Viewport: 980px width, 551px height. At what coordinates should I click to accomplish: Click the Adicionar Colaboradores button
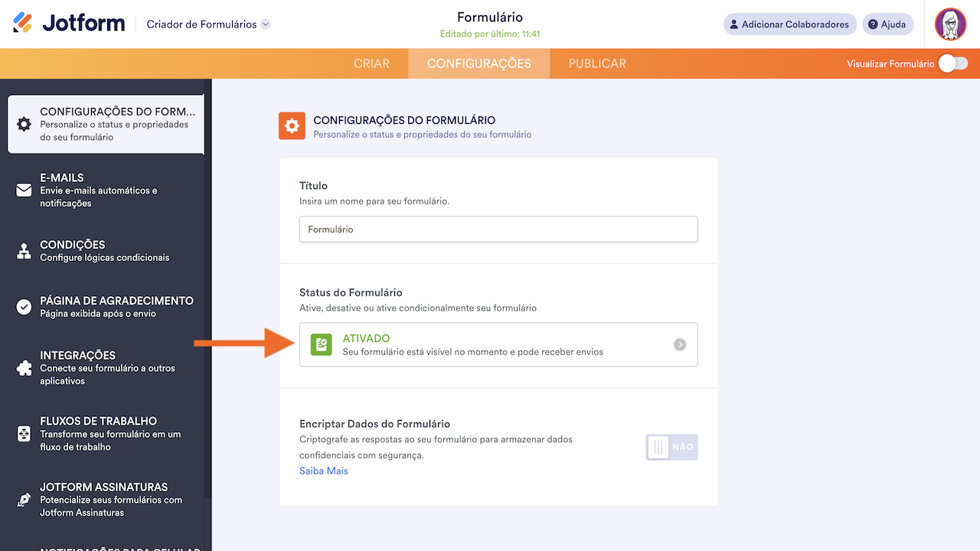pos(789,24)
